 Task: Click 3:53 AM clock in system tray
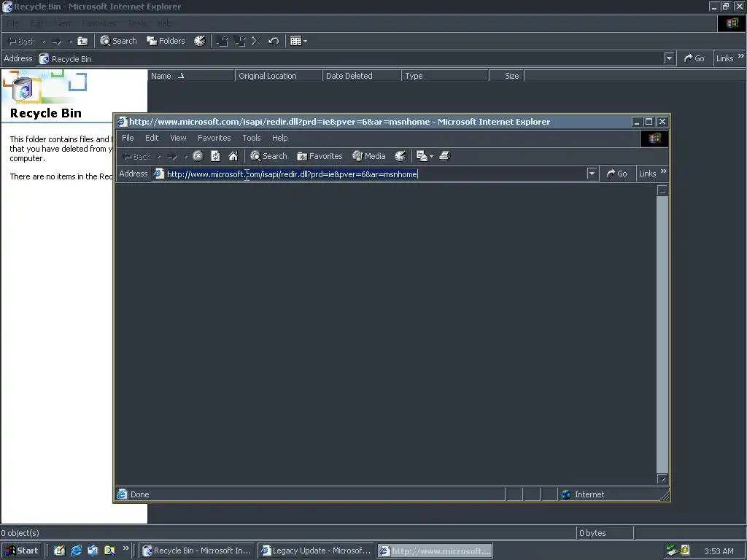click(719, 551)
